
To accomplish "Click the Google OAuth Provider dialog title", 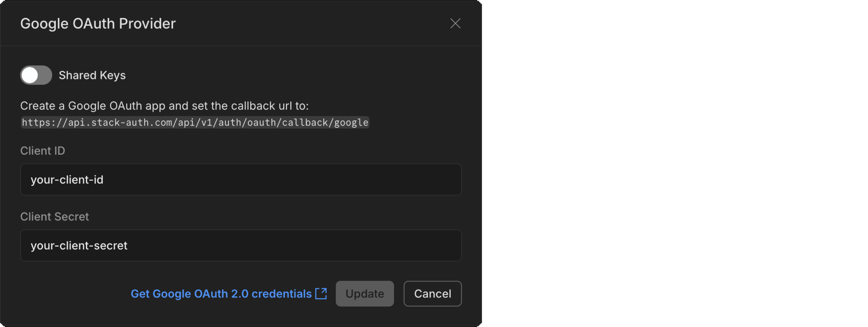I will pos(98,23).
